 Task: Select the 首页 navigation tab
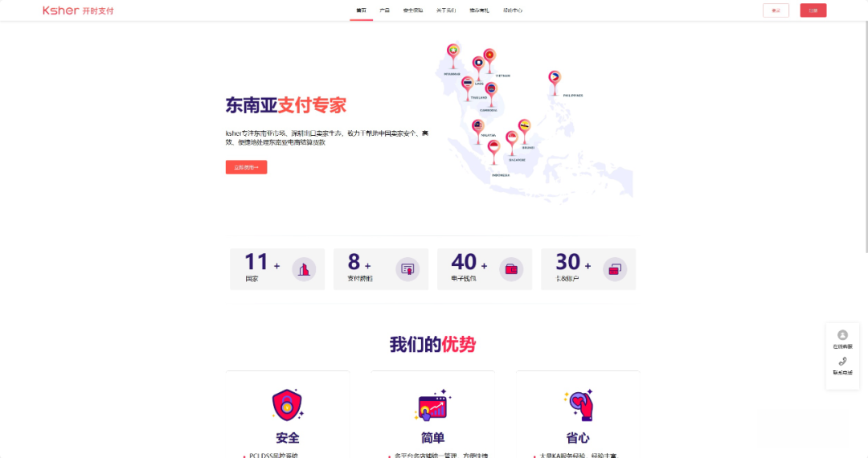[361, 10]
